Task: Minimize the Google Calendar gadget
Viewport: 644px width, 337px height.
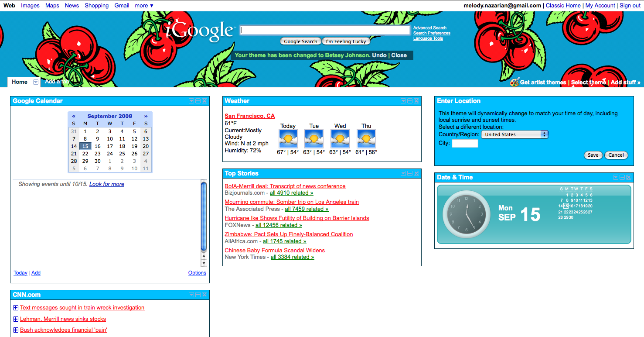Action: (198, 101)
